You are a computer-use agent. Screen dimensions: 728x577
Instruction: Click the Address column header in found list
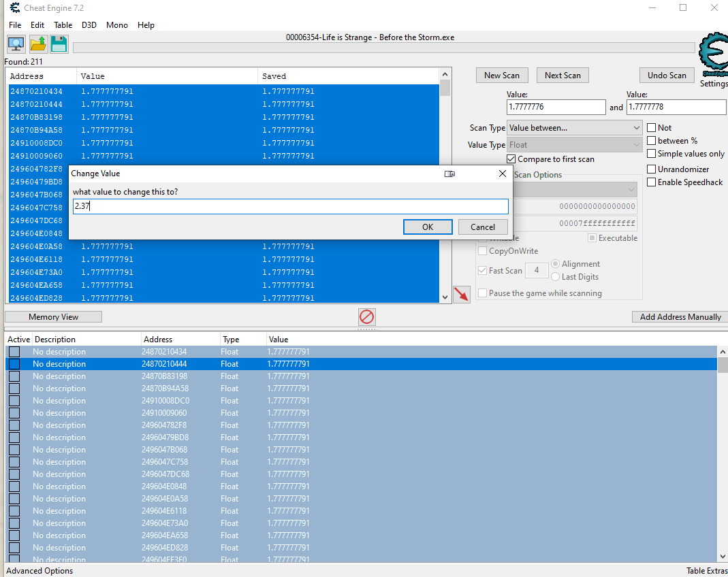pyautogui.click(x=41, y=76)
